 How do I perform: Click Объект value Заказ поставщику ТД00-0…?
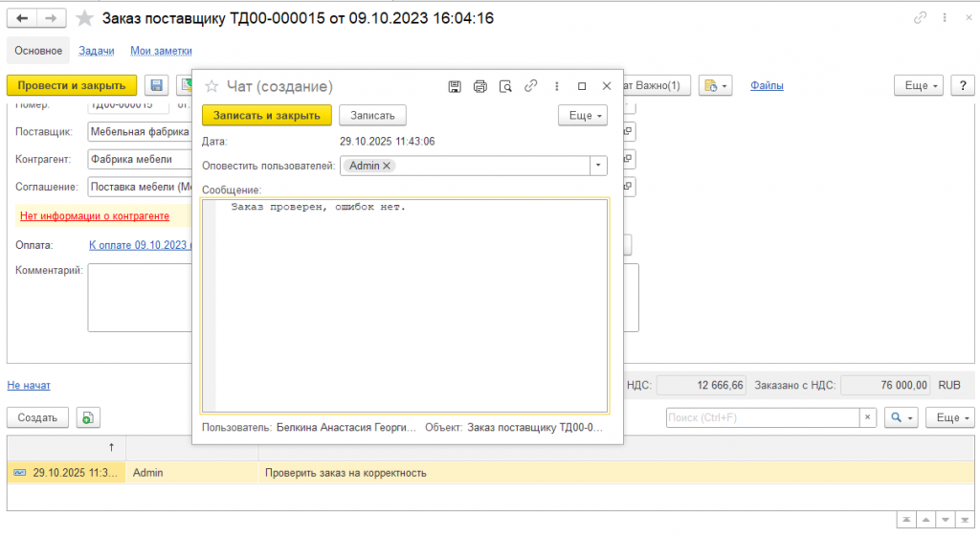click(x=535, y=428)
